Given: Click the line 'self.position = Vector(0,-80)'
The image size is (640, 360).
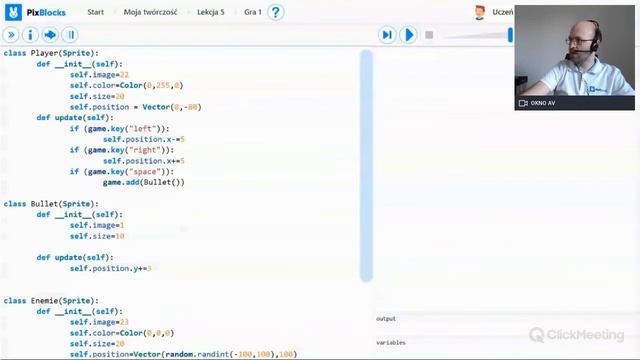Looking at the screenshot, I should click(136, 107).
